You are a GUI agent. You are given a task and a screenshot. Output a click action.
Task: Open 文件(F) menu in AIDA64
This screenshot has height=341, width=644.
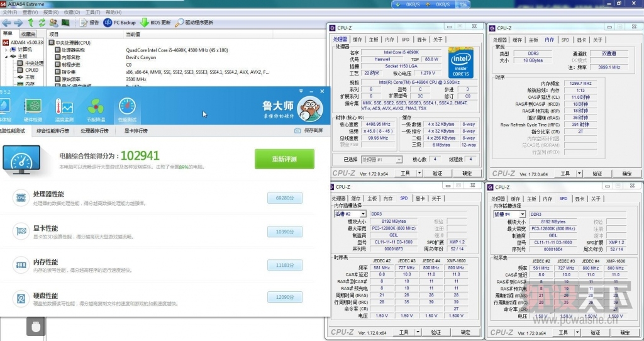coord(10,13)
